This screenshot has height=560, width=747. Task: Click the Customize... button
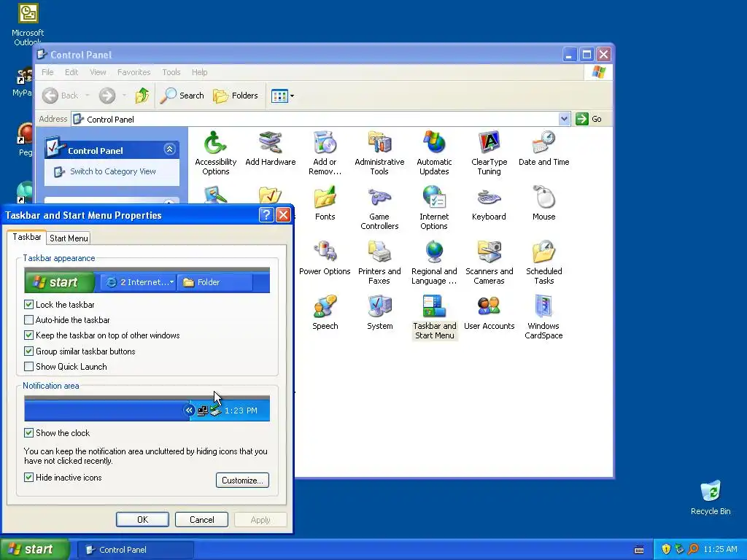pyautogui.click(x=242, y=480)
